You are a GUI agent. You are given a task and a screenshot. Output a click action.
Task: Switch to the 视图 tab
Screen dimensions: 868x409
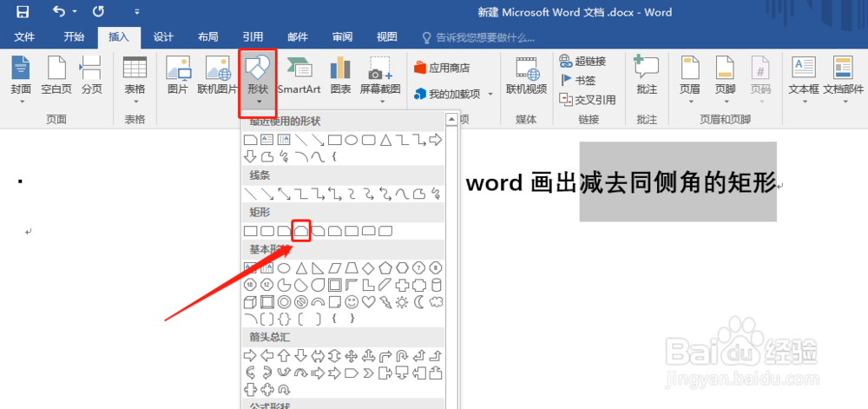387,37
